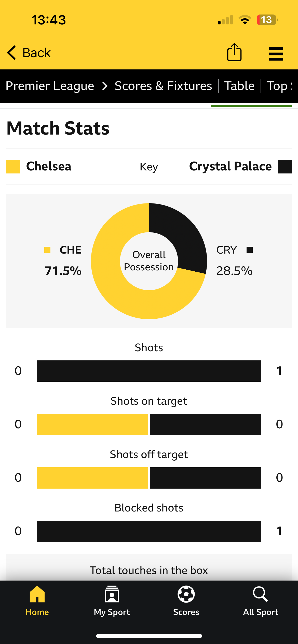Tap Crystal Palace black key swatch
This screenshot has height=644, width=298.
pos(285,167)
